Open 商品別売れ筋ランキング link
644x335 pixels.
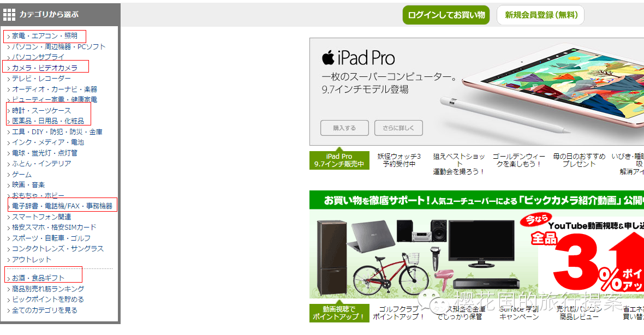pyautogui.click(x=47, y=289)
